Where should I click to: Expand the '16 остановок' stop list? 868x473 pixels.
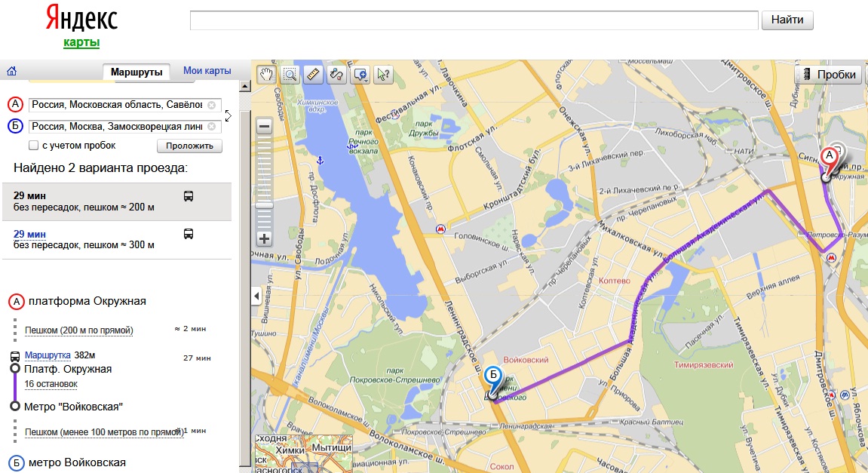51,384
